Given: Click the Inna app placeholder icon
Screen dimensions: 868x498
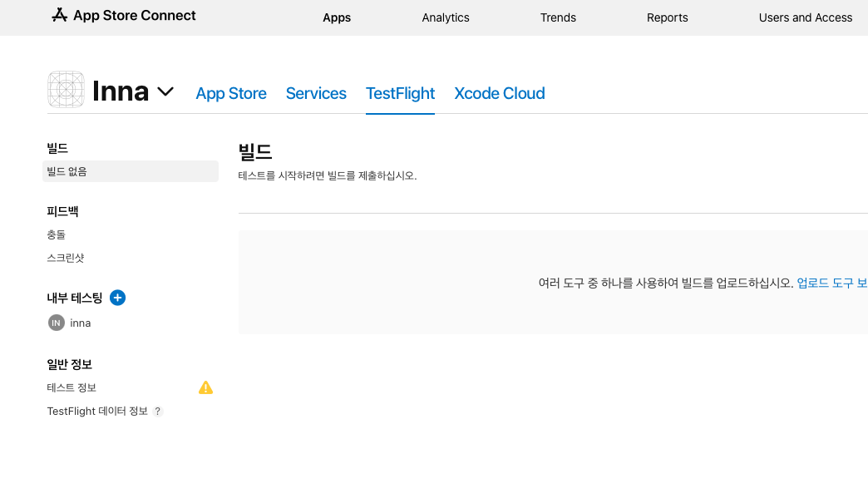Looking at the screenshot, I should pyautogui.click(x=66, y=89).
